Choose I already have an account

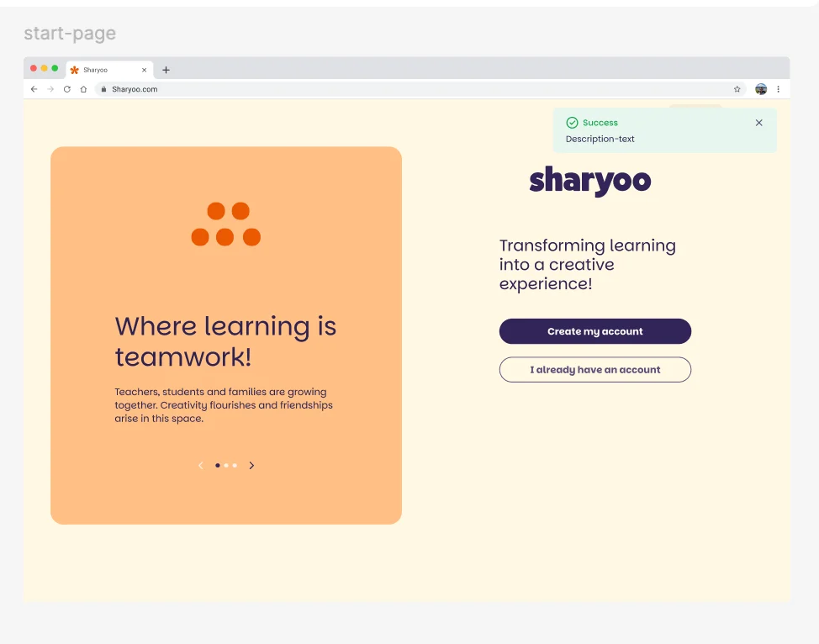click(x=595, y=370)
